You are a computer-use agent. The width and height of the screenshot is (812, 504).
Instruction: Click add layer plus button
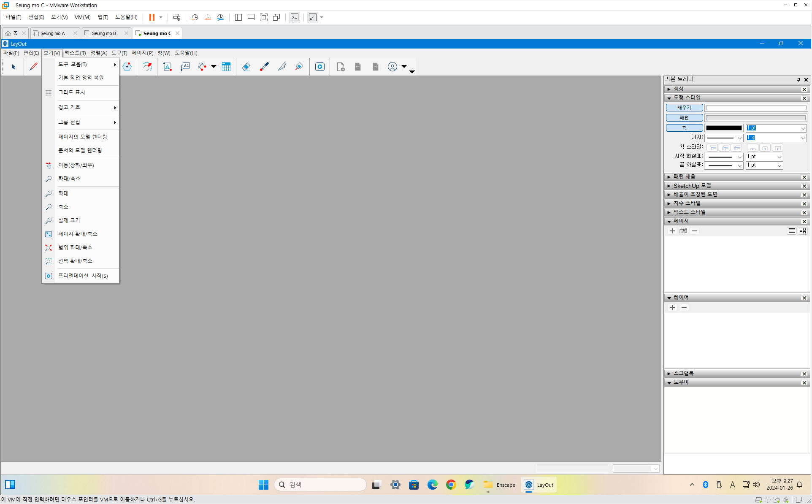point(672,308)
